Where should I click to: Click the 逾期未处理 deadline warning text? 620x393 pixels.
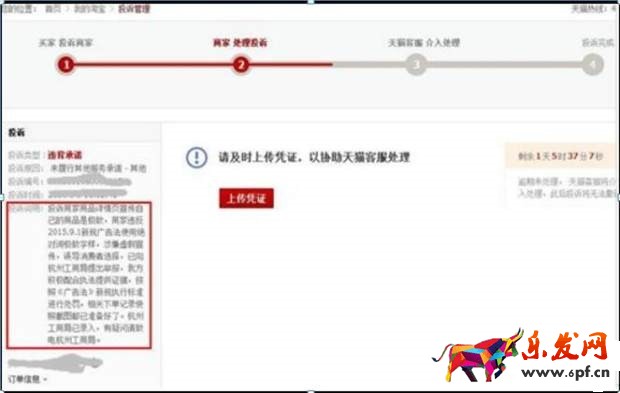[568, 187]
